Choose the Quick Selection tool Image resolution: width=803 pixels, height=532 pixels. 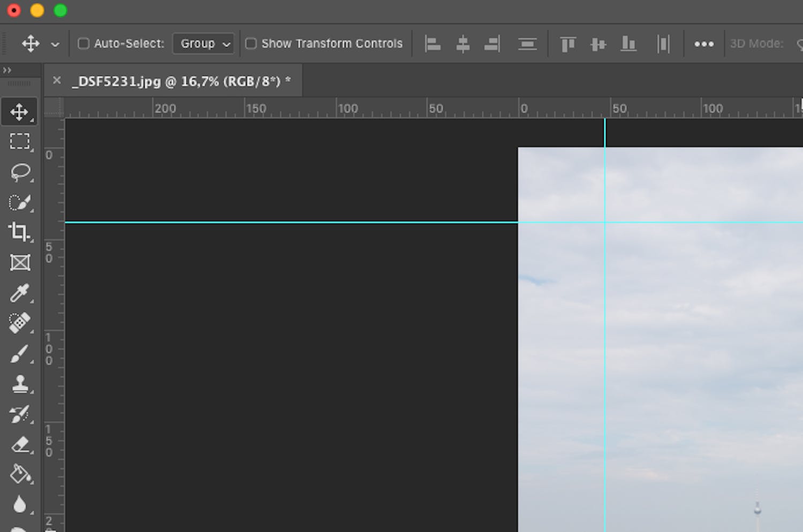[x=20, y=203]
